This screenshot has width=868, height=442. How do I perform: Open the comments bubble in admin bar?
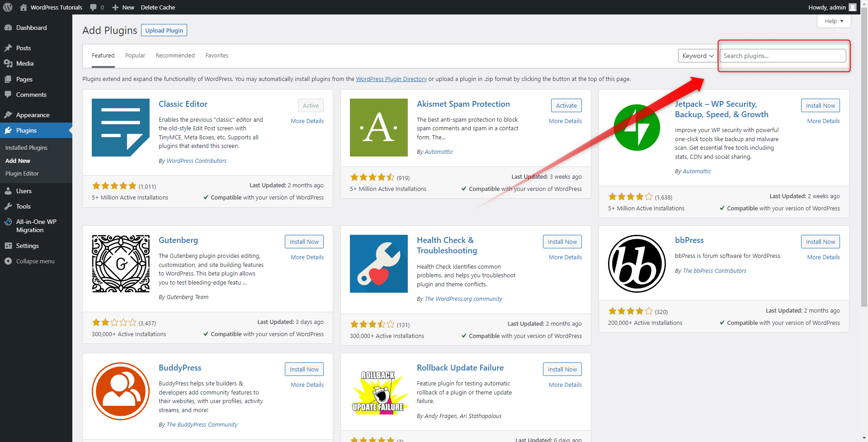[x=97, y=7]
